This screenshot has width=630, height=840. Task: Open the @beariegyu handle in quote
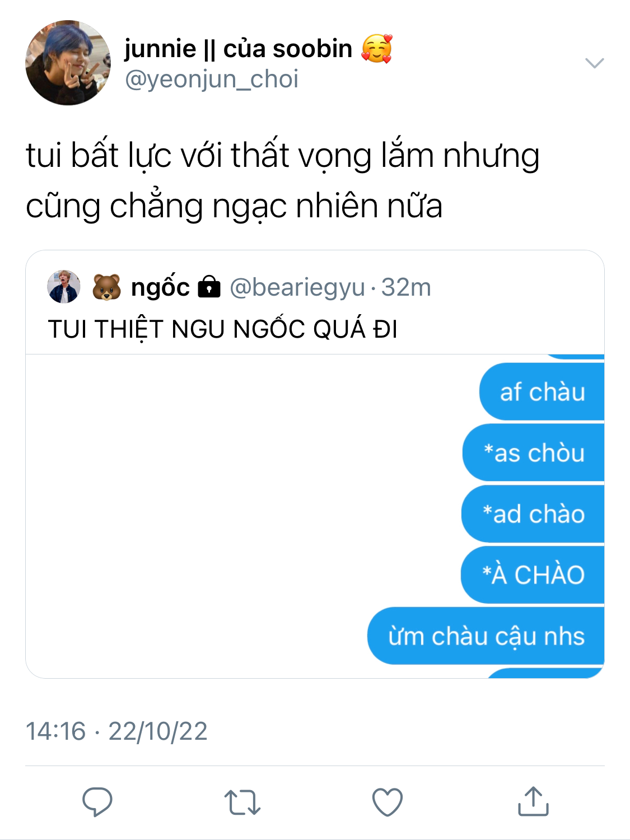click(x=297, y=287)
